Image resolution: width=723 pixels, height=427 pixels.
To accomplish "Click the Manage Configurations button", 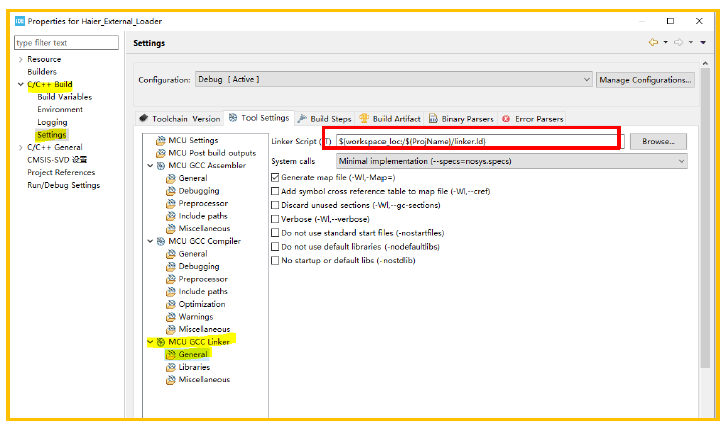I will [x=645, y=80].
